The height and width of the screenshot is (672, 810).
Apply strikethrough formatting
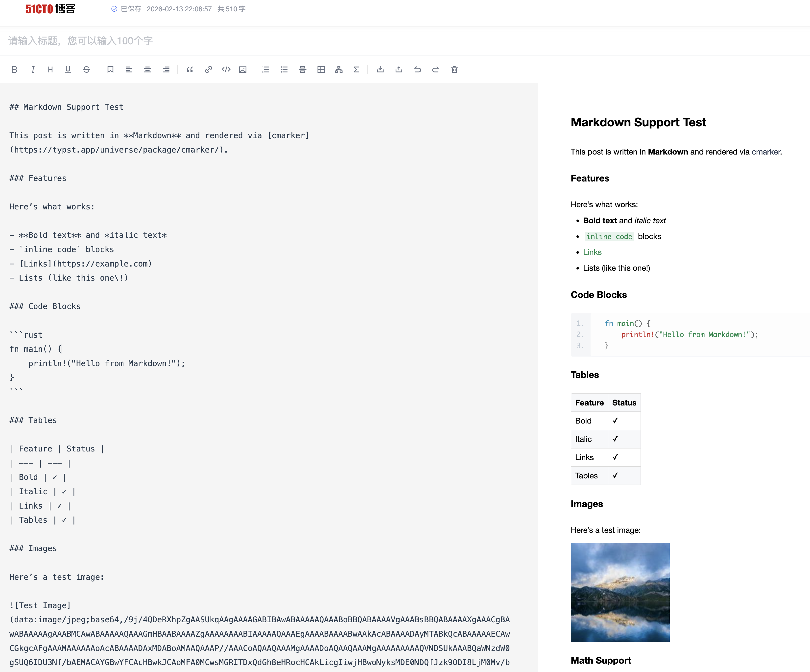86,69
